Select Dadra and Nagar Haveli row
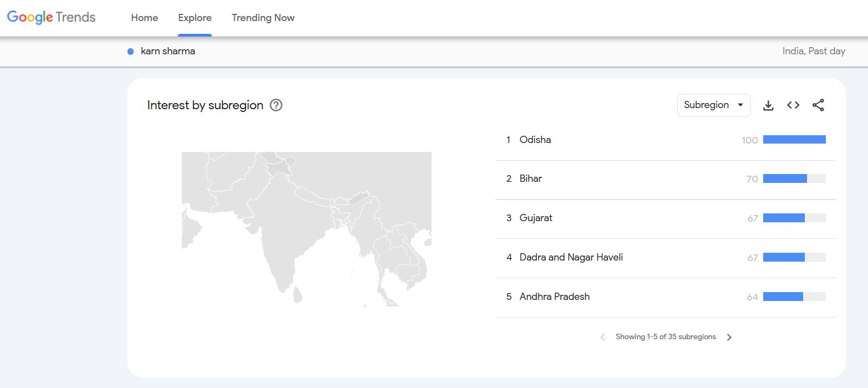Screen dimensions: 868x388 pos(666,258)
